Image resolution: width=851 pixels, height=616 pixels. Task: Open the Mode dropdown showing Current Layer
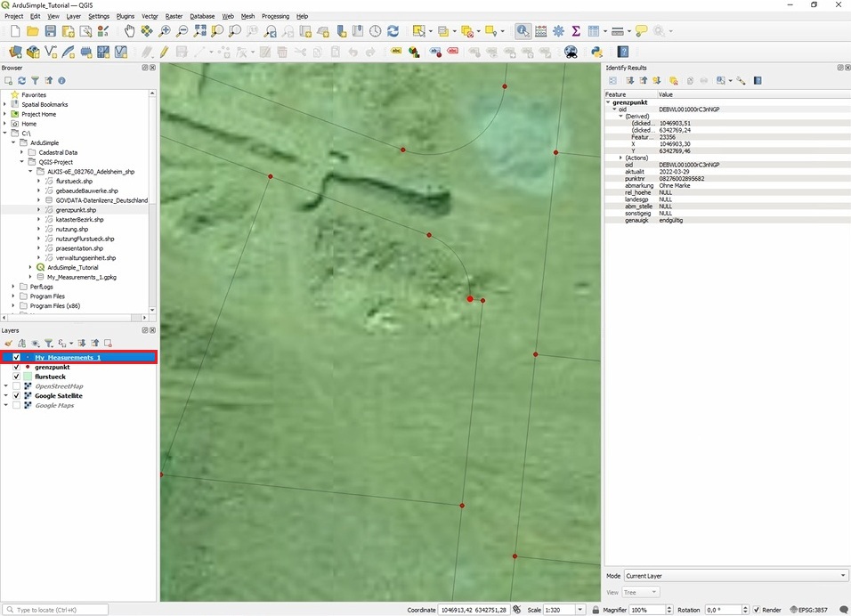coord(735,576)
